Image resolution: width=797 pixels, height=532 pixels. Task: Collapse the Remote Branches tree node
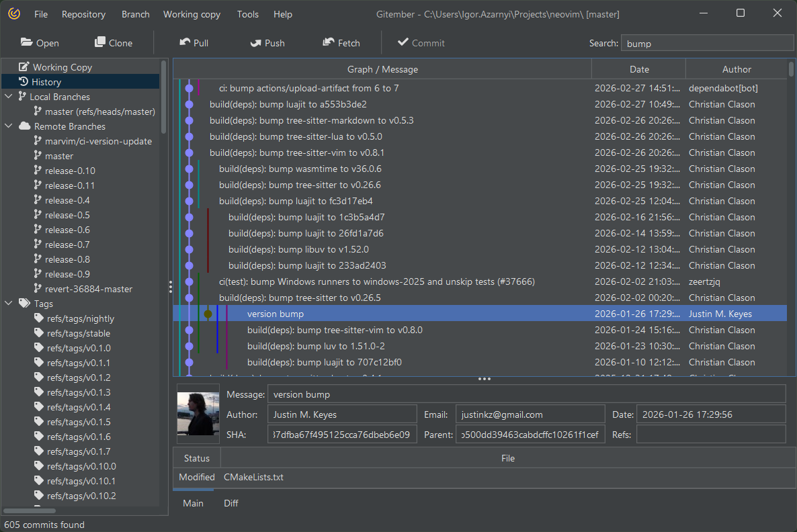point(9,126)
